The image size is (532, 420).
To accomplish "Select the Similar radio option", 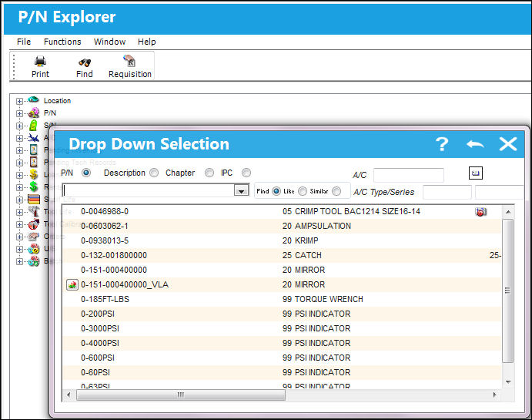I will click(x=336, y=191).
